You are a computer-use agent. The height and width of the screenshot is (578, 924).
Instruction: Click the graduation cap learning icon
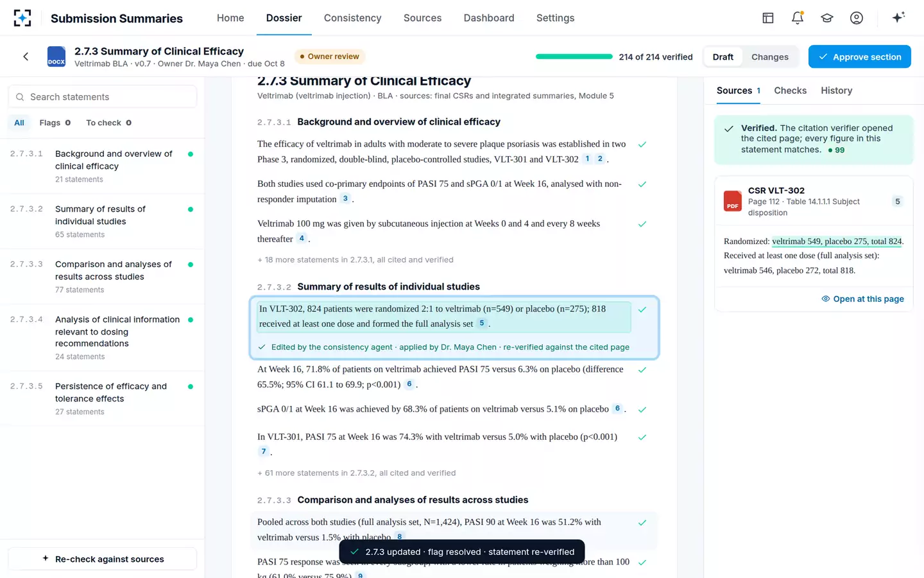tap(827, 18)
